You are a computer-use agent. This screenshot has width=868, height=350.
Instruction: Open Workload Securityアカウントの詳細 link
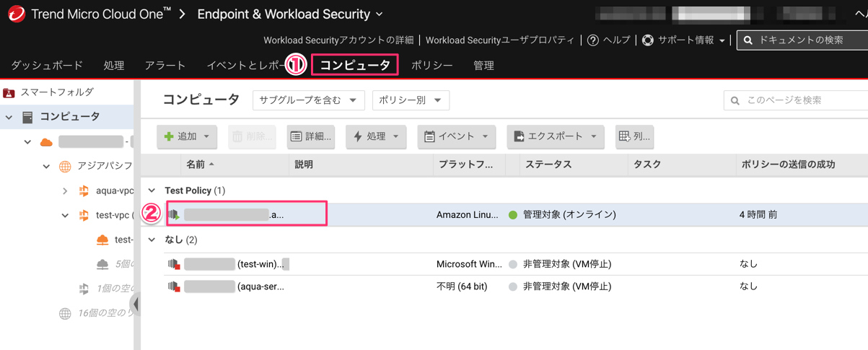coord(338,40)
